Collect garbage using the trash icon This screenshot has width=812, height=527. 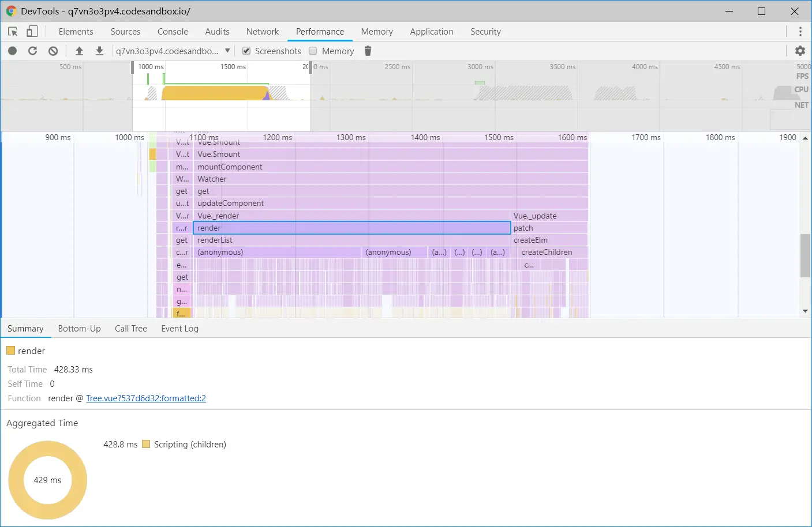coord(368,51)
